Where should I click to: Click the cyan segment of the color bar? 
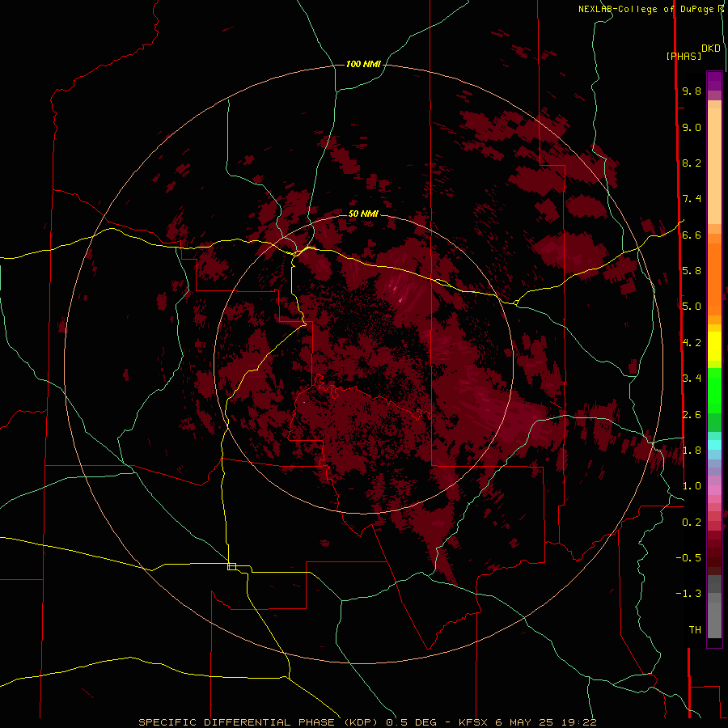tap(714, 445)
